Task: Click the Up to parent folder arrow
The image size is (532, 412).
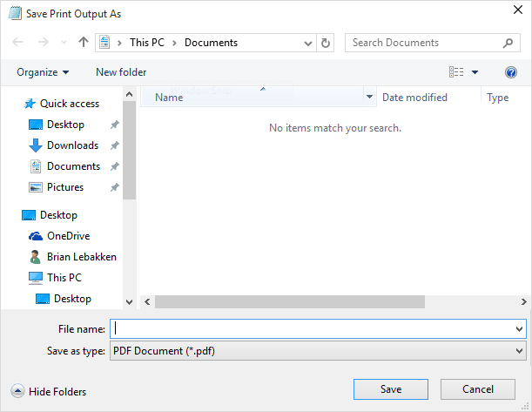Action: coord(84,43)
